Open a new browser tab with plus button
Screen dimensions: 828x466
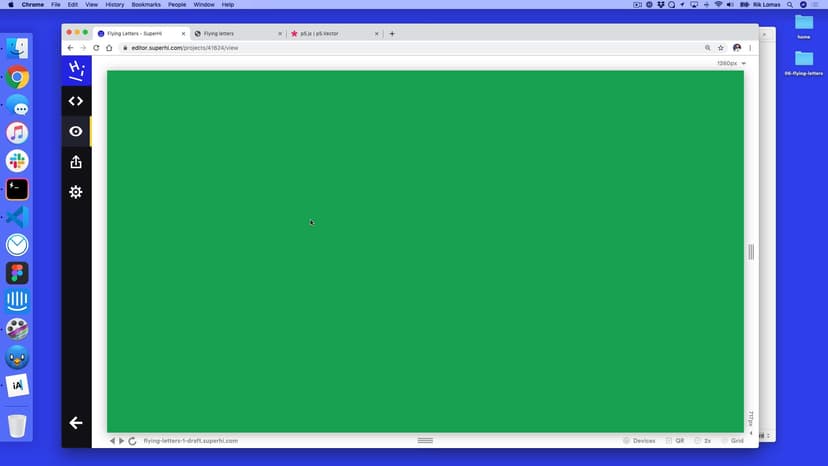tap(392, 33)
